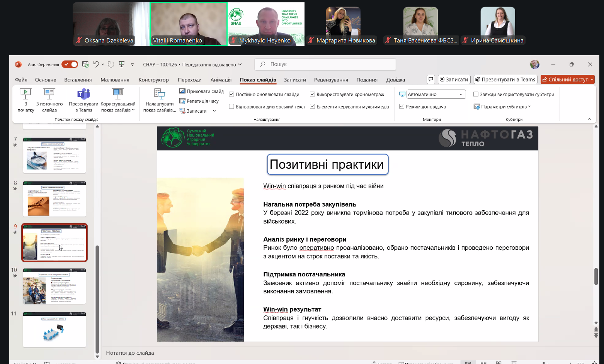The width and height of the screenshot is (604, 364).
Task: Start slideshow from beginning icon
Action: tap(26, 100)
